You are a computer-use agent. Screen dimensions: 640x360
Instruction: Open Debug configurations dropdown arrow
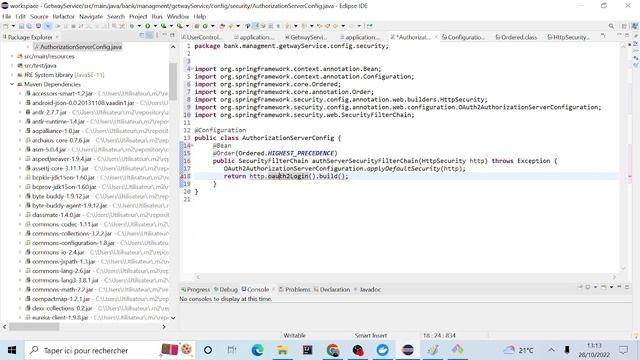pyautogui.click(x=139, y=26)
